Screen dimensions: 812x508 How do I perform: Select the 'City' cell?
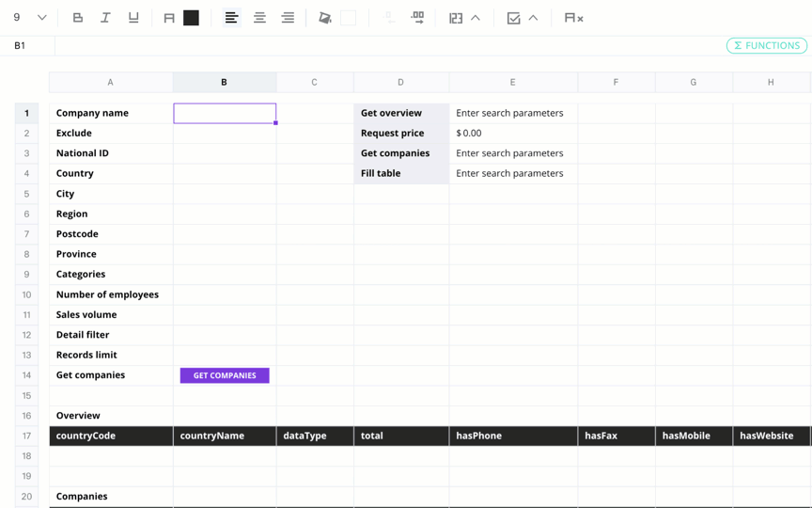[111, 194]
